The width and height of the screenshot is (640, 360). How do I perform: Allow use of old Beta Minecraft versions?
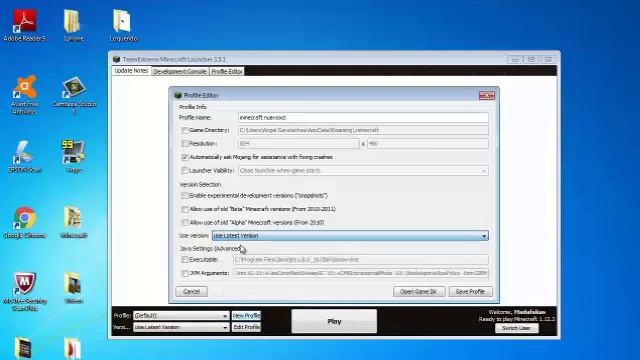click(184, 209)
